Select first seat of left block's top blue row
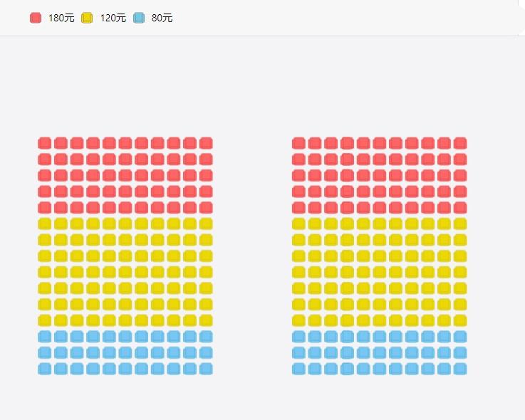 (x=44, y=336)
